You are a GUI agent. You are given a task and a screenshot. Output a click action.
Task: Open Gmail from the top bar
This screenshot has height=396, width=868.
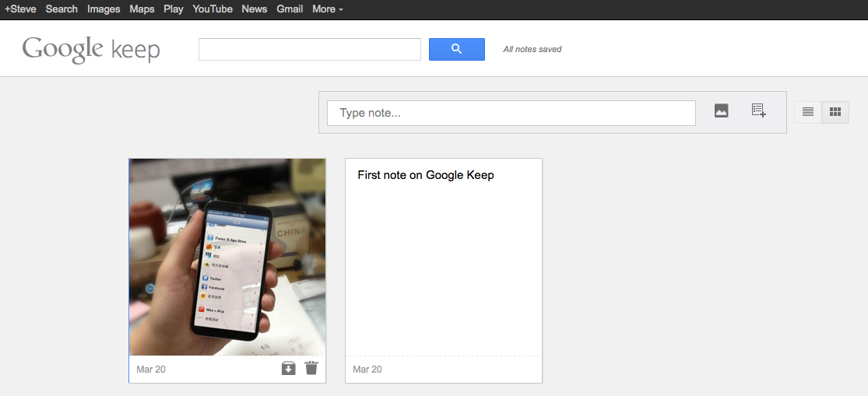tap(290, 9)
